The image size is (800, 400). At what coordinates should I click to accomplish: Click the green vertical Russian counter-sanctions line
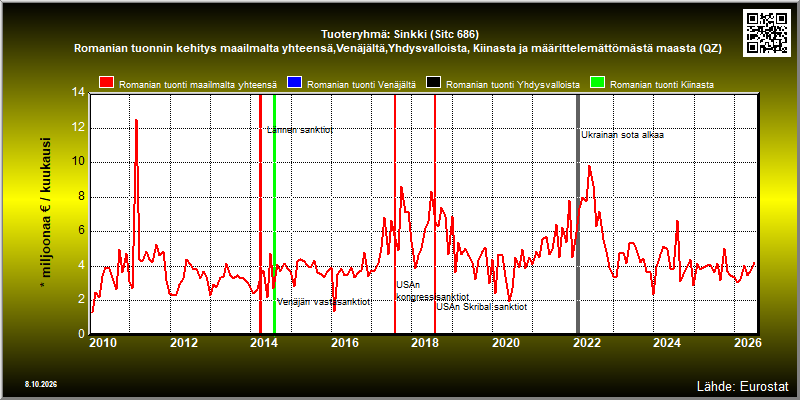click(x=274, y=214)
